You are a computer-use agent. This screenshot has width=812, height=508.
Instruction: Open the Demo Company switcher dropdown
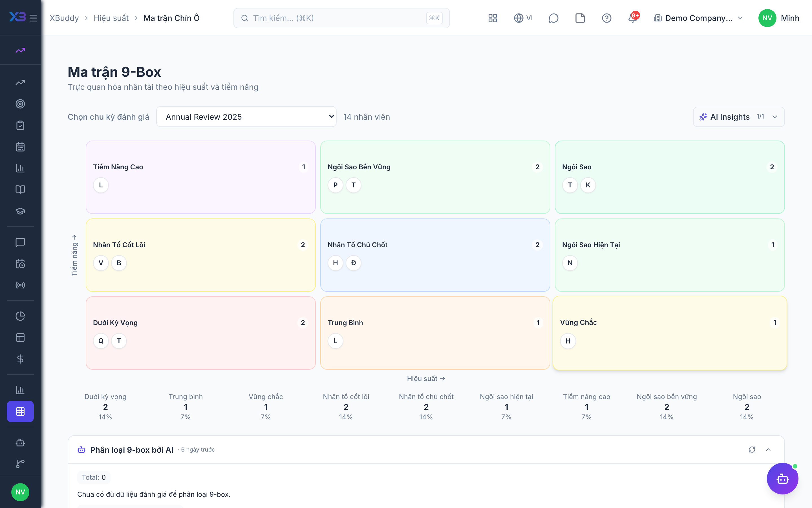click(698, 18)
